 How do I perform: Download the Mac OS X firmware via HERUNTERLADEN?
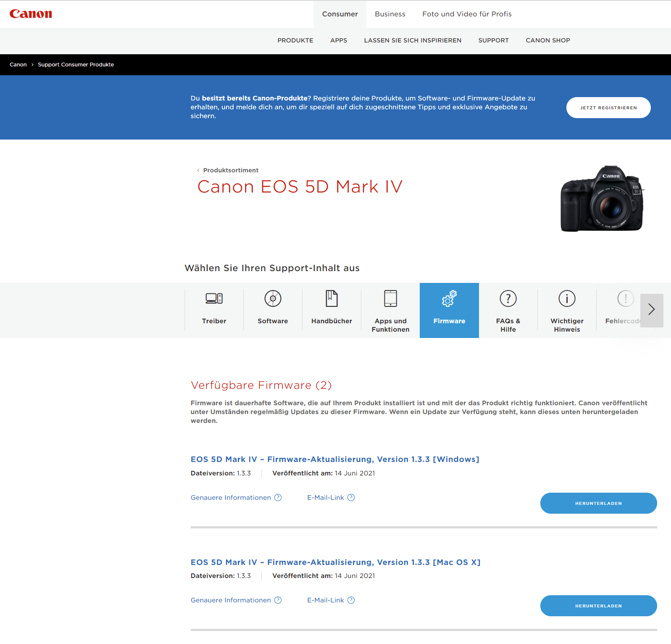(x=598, y=606)
